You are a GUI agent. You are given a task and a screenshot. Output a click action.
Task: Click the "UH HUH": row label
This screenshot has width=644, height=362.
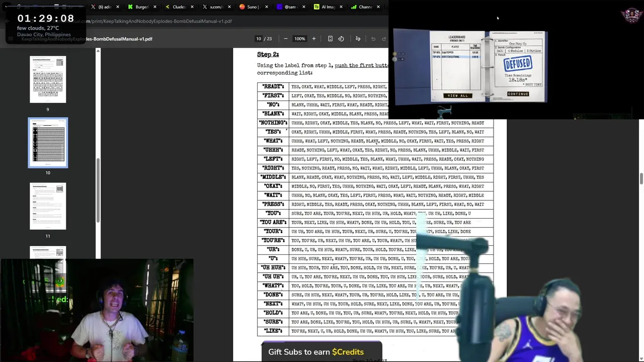tap(273, 267)
